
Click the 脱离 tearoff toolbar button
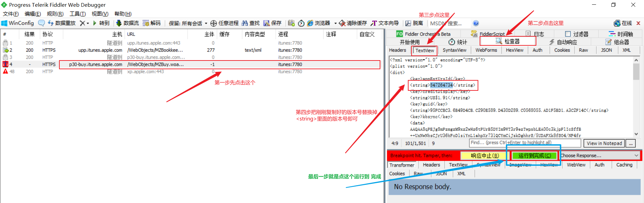click(x=414, y=23)
